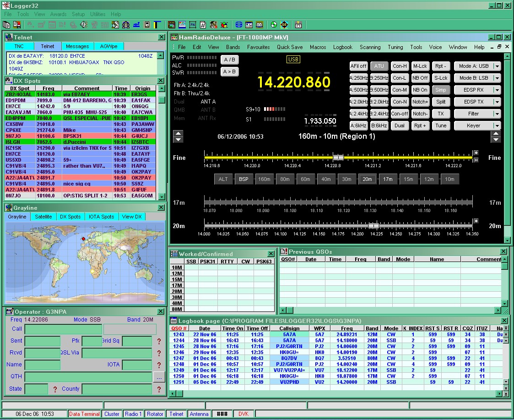
Task: Click the small icon at 20m slider's right end
Action: tap(476, 221)
